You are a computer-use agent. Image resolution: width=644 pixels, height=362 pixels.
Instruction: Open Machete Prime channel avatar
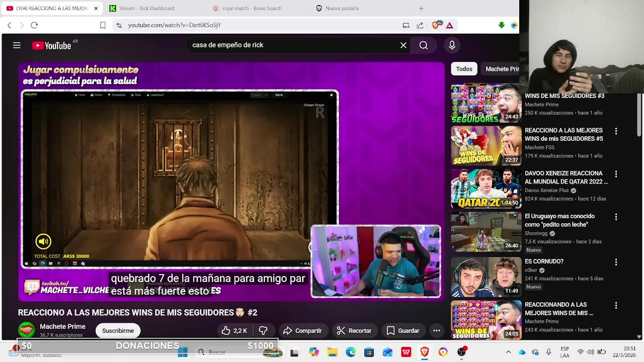pos(27,330)
